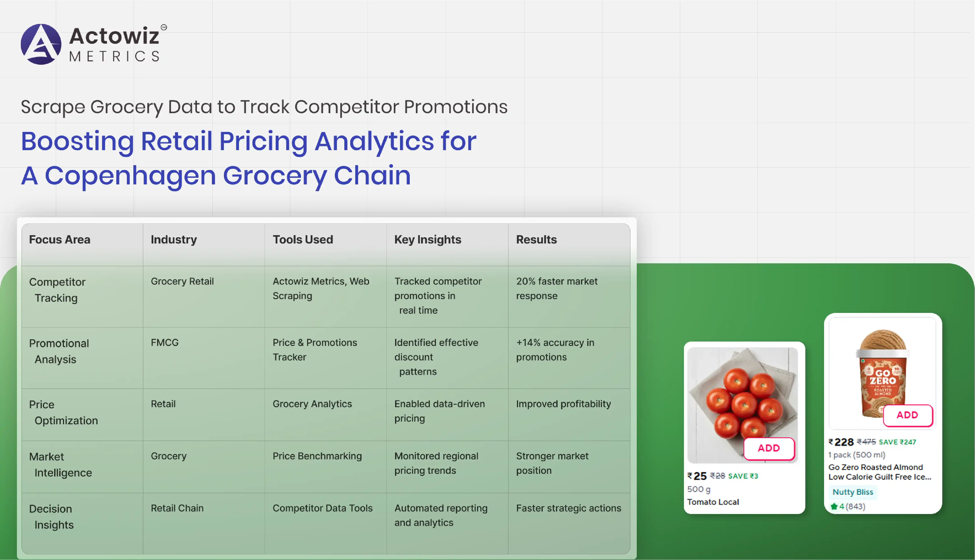Click the Focus Area column header
The width and height of the screenshot is (975, 560).
coord(60,240)
